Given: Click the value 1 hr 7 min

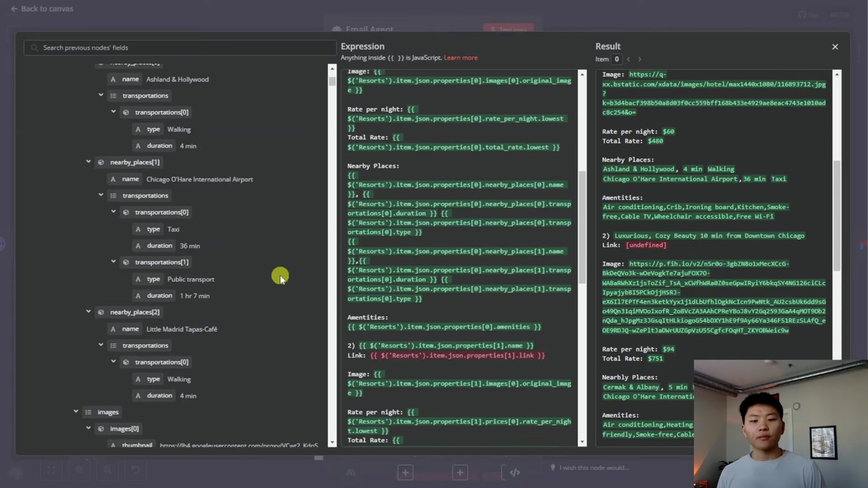Looking at the screenshot, I should click(195, 296).
